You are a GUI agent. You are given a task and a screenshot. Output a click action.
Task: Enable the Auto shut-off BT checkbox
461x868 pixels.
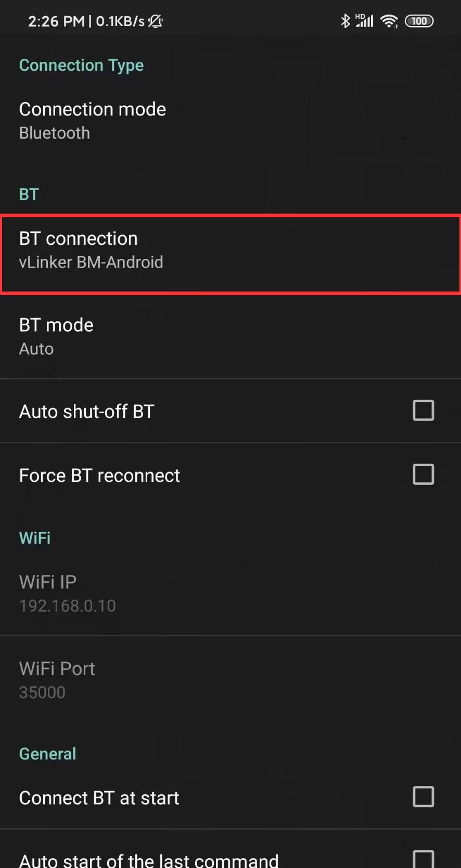click(424, 410)
